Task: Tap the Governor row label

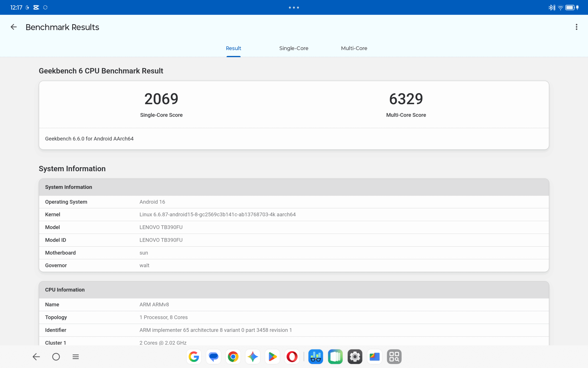Action: [56, 265]
